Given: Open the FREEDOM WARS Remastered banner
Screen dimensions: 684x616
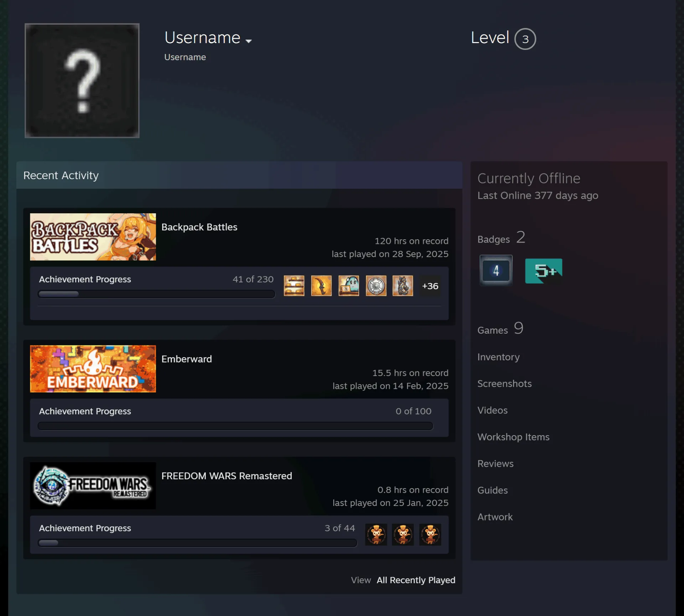Looking at the screenshot, I should pyautogui.click(x=93, y=486).
